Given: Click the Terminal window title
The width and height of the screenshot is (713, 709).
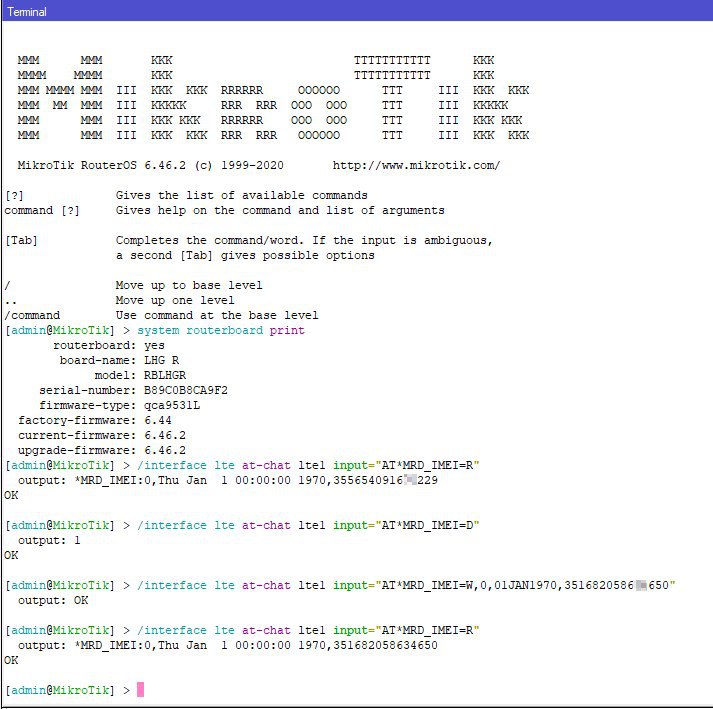Looking at the screenshot, I should point(27,11).
